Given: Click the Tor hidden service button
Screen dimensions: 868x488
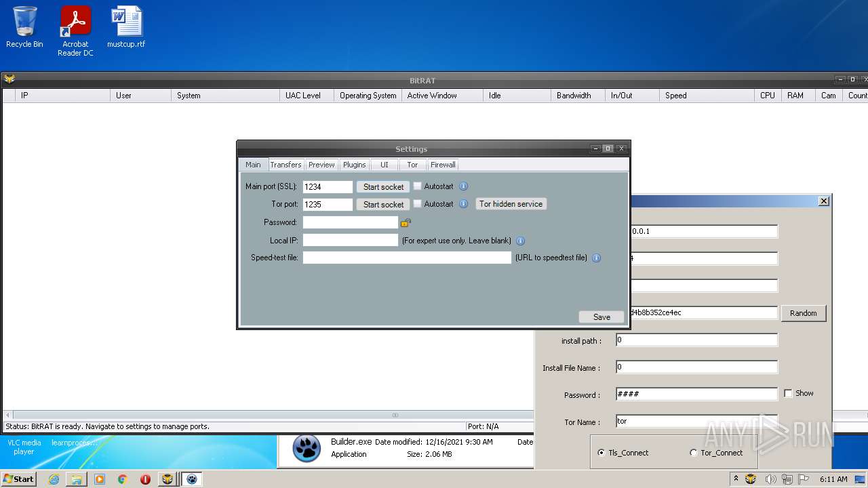Looking at the screenshot, I should pyautogui.click(x=511, y=204).
